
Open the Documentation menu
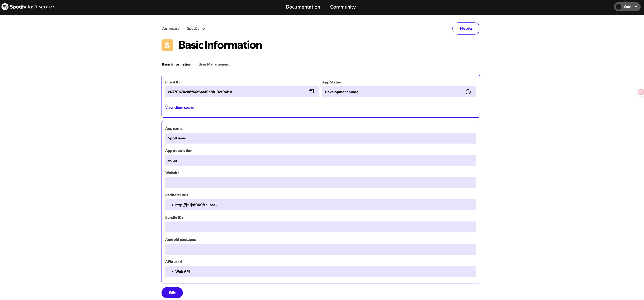(303, 7)
